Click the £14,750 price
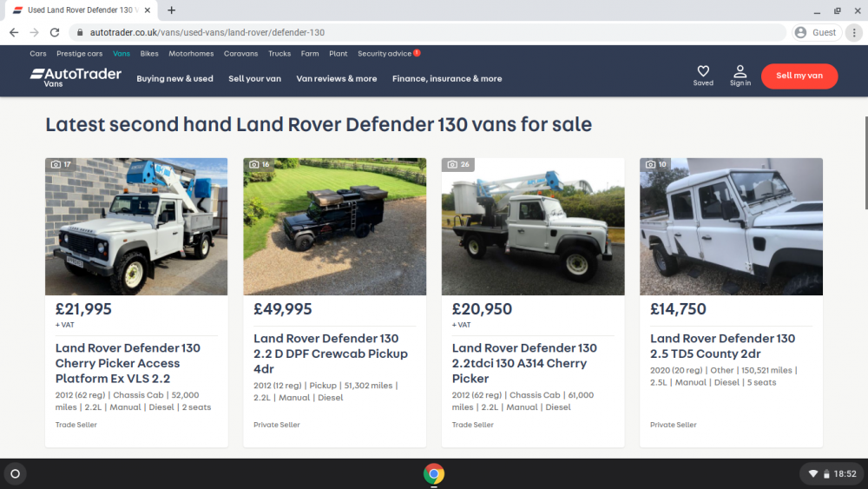 click(678, 309)
